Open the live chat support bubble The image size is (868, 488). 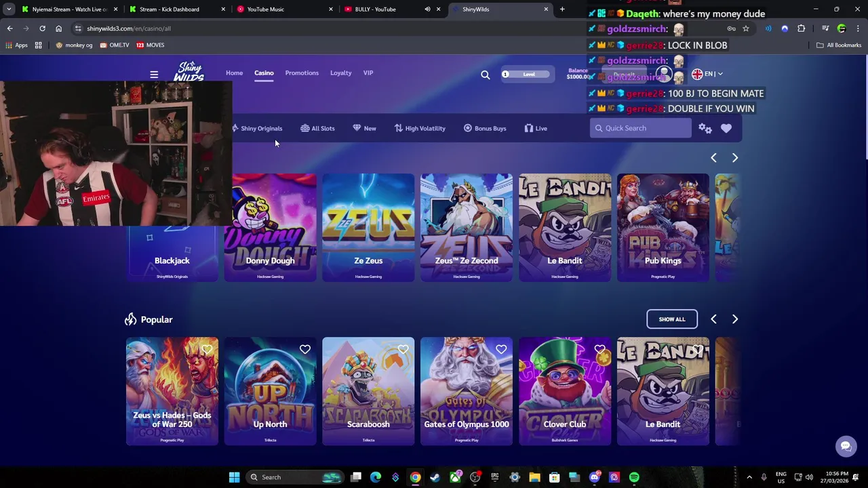point(846,446)
